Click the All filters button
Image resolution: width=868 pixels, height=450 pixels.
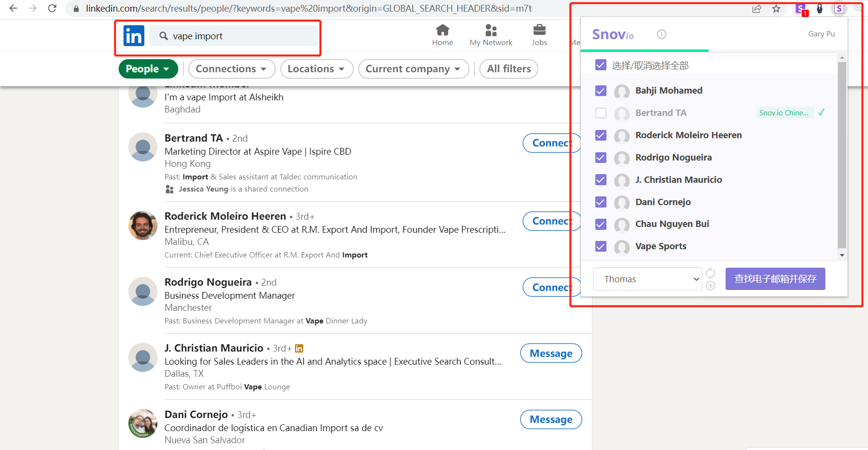(509, 69)
